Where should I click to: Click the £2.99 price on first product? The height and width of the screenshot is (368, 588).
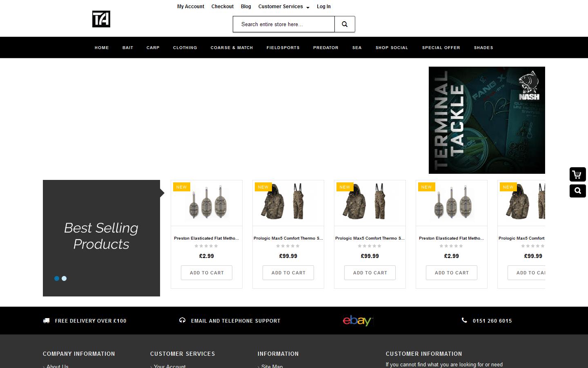(207, 256)
